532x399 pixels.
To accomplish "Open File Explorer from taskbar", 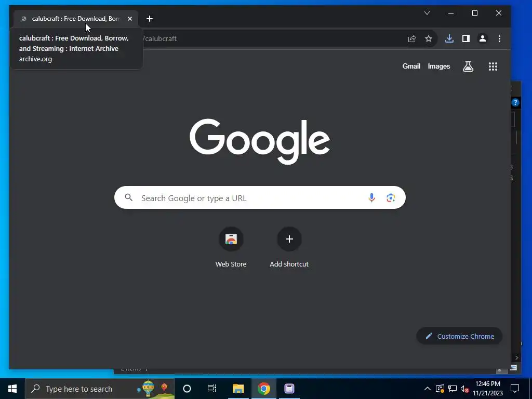I will point(238,389).
